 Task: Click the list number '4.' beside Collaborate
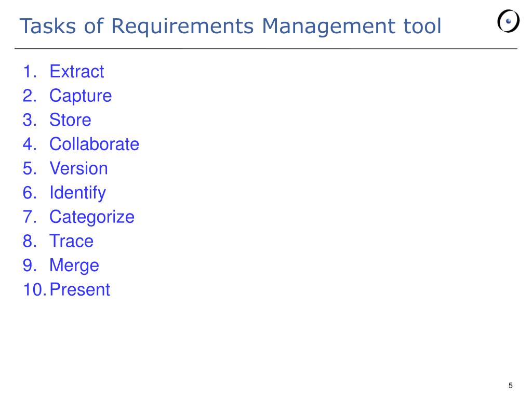[30, 144]
